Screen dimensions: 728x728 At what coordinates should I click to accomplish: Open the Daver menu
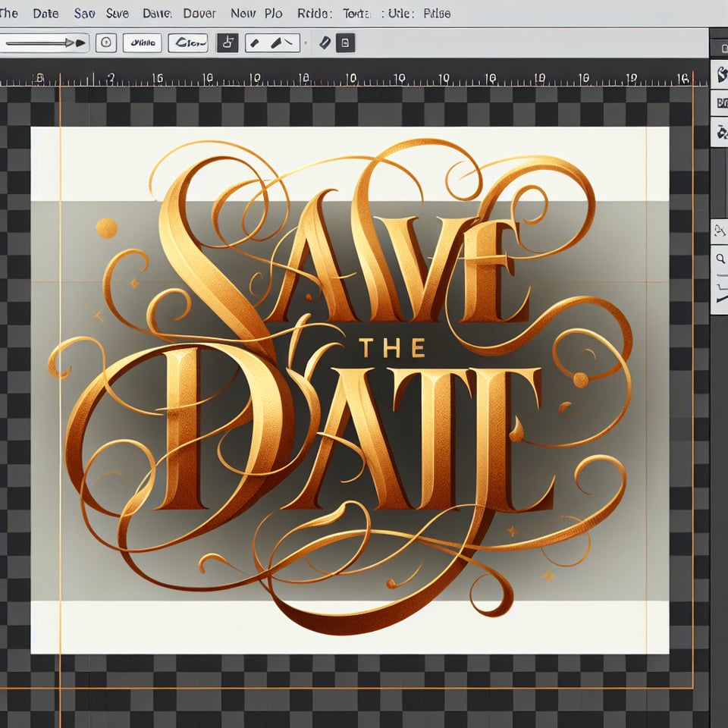pyautogui.click(x=199, y=14)
